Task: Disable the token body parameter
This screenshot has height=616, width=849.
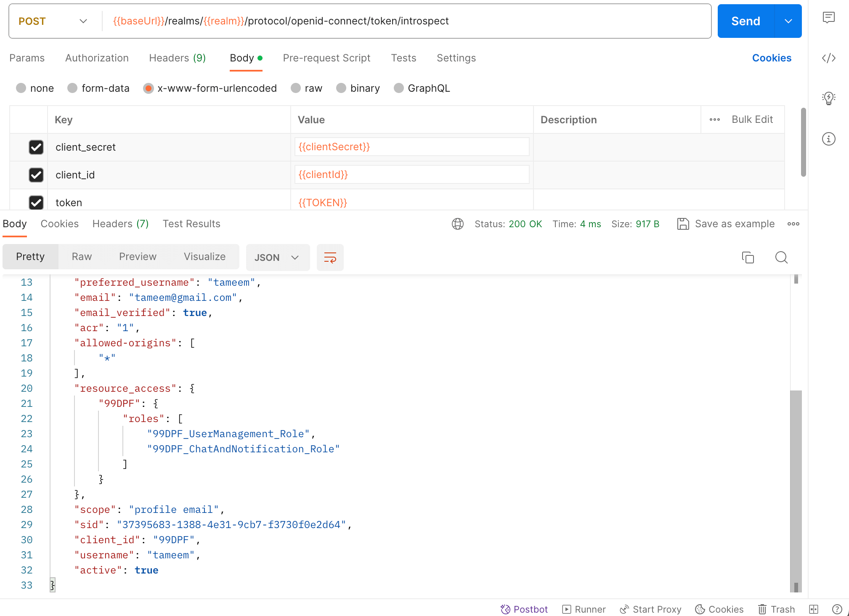Action: tap(36, 202)
